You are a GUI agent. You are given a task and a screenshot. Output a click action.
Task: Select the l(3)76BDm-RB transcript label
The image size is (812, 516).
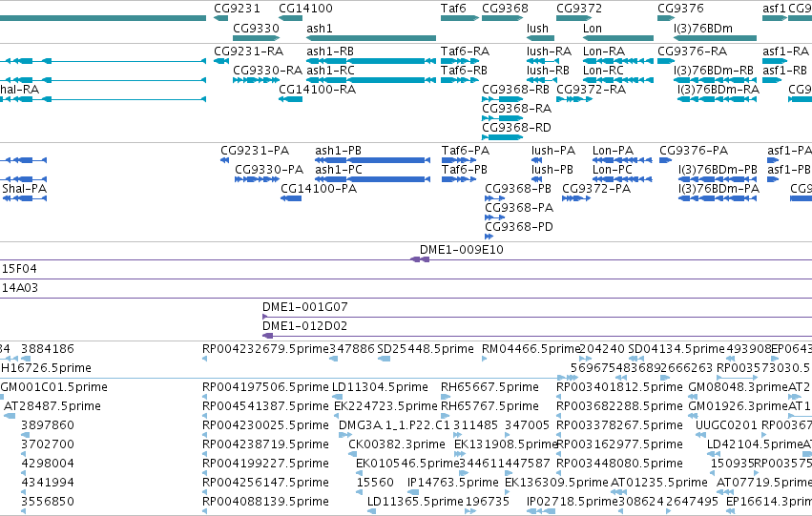714,71
